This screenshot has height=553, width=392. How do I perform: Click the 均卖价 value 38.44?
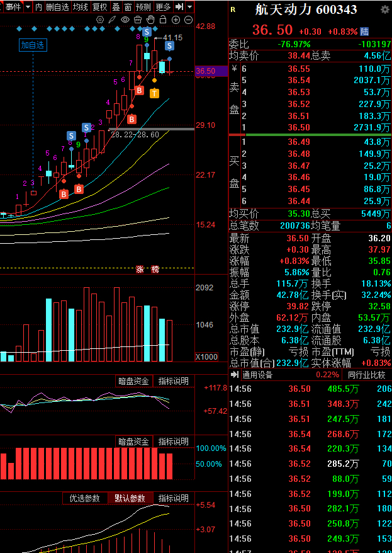[x=299, y=55]
